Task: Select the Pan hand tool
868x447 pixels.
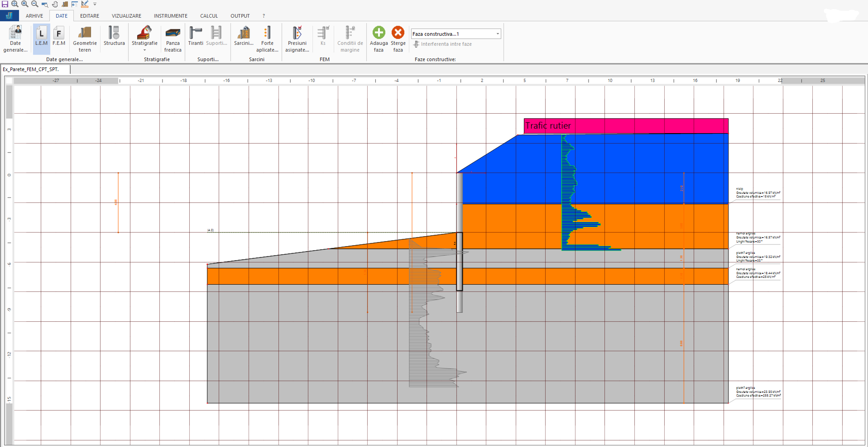Action: click(55, 4)
